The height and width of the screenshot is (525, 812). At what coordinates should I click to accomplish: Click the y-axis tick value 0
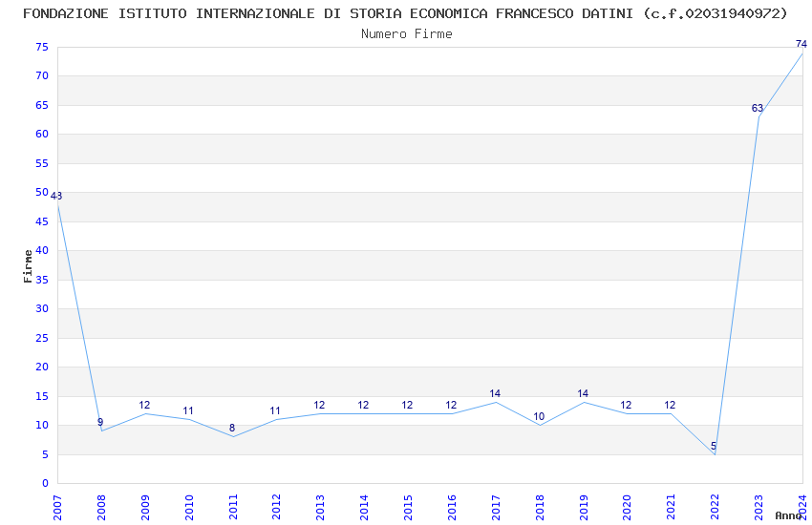coord(46,483)
